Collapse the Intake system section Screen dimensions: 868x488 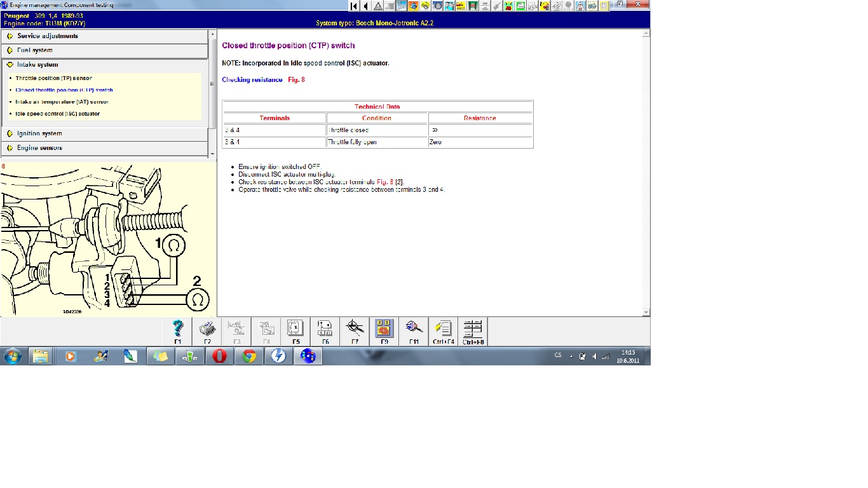point(37,65)
